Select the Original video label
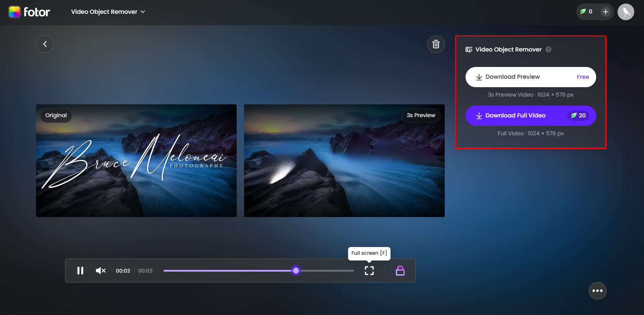 (56, 115)
